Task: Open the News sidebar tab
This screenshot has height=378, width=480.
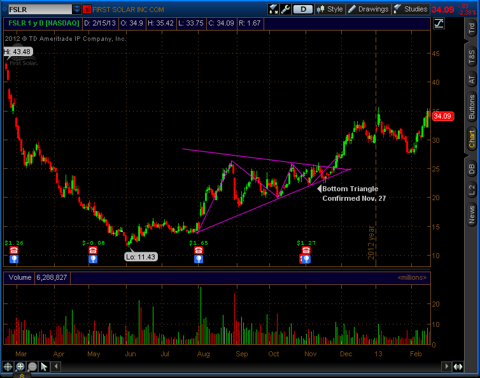Action: coord(471,215)
